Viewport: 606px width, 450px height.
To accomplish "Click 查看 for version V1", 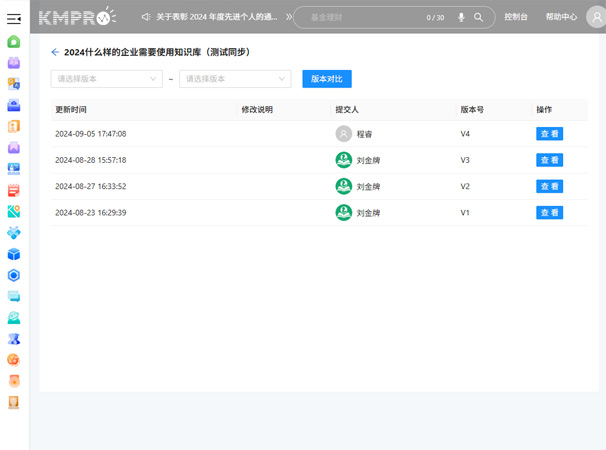I will pos(549,213).
